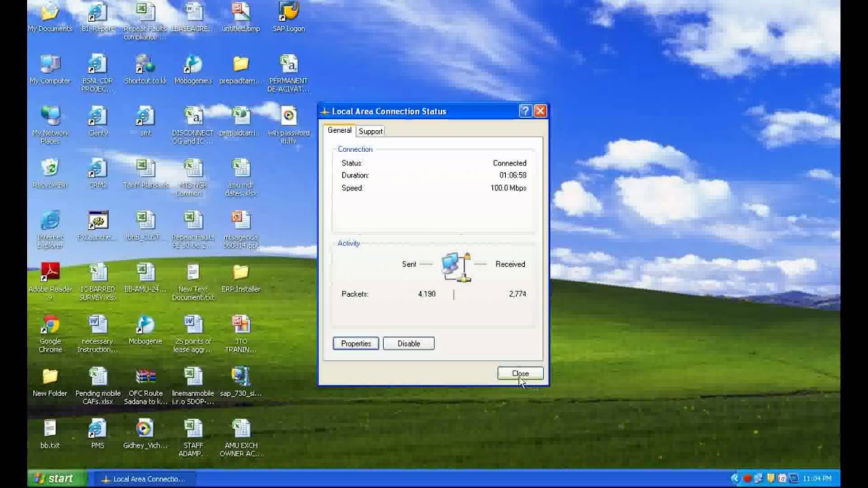868x488 pixels.
Task: Switch to the Support tab
Action: pyautogui.click(x=370, y=131)
